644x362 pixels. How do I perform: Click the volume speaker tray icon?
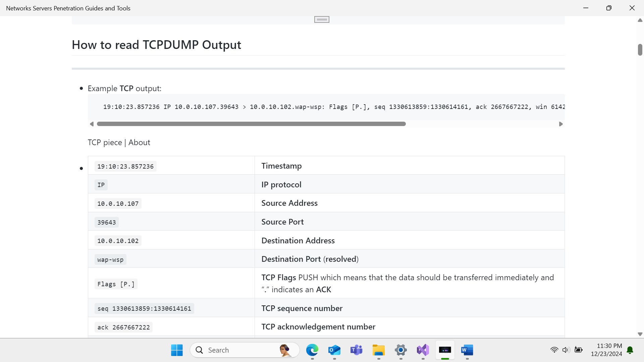coord(566,350)
